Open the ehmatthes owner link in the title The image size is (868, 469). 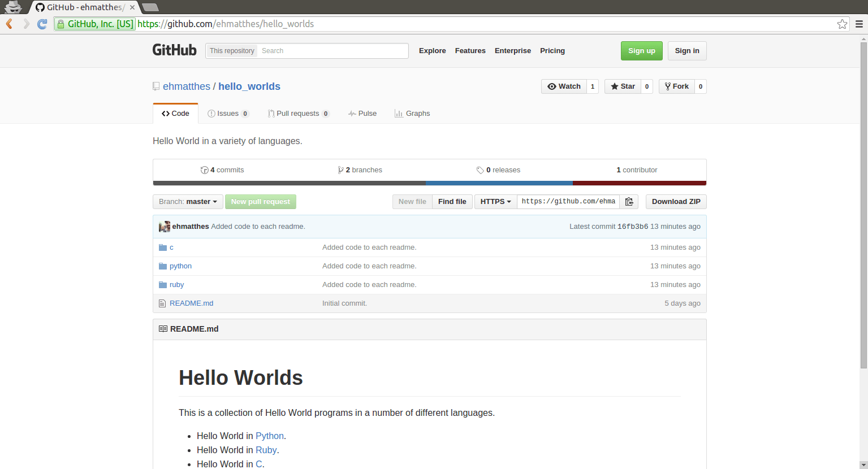187,86
